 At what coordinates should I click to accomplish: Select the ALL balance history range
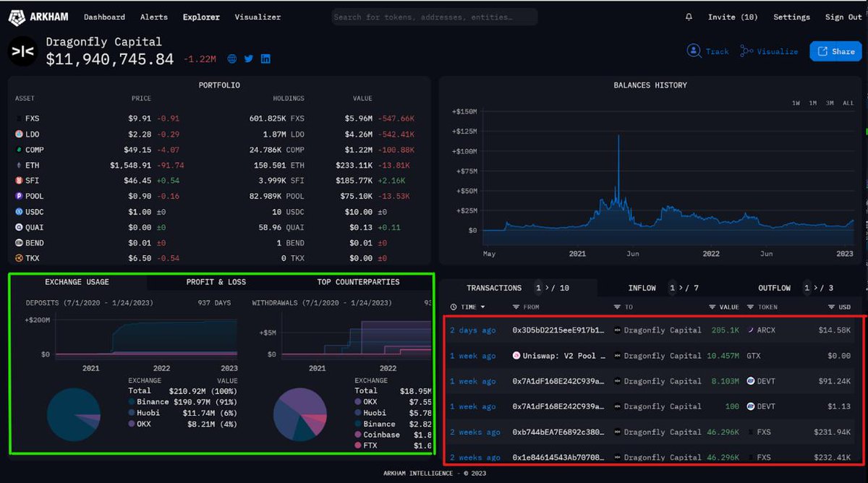click(848, 103)
